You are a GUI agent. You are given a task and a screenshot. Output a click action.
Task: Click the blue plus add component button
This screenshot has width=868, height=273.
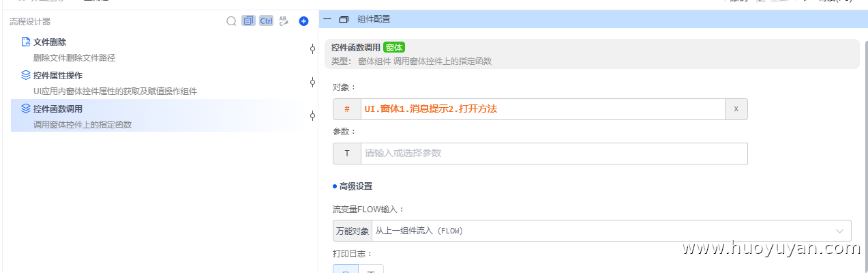coord(304,21)
